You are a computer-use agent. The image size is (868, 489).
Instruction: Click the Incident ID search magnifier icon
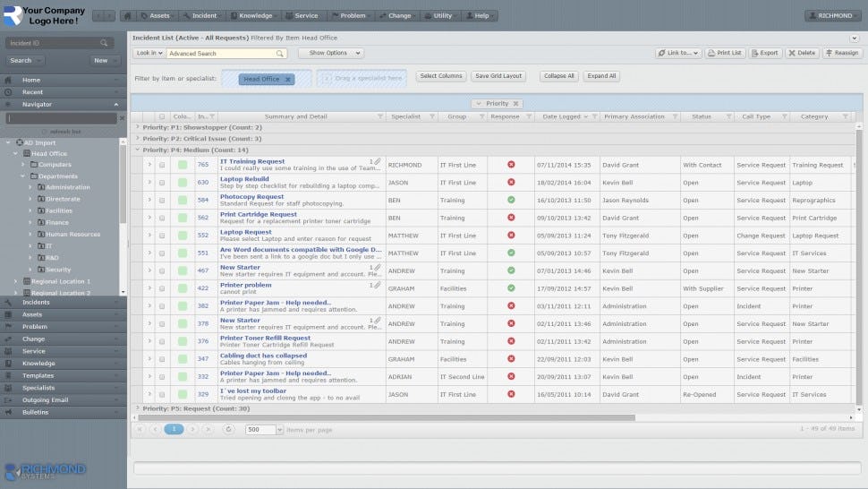point(104,43)
